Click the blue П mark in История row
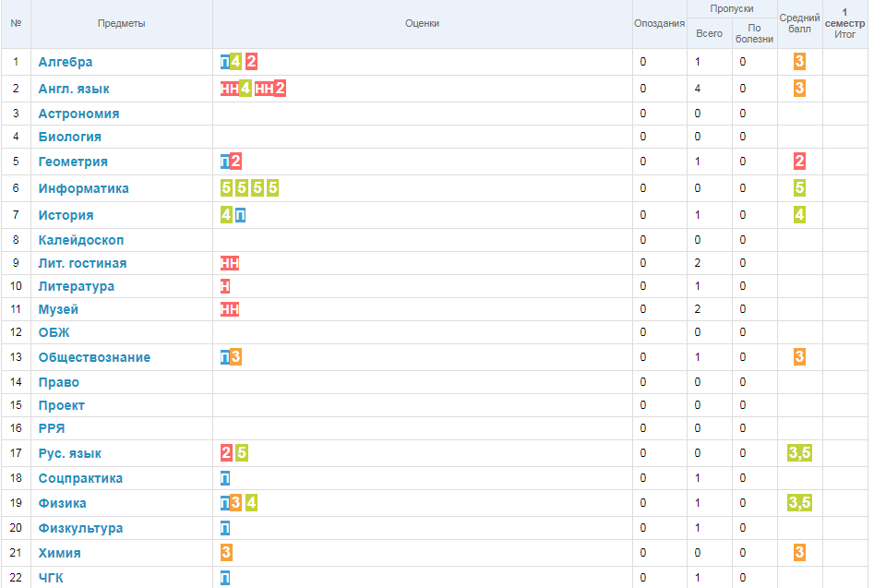This screenshot has height=588, width=874. [240, 215]
